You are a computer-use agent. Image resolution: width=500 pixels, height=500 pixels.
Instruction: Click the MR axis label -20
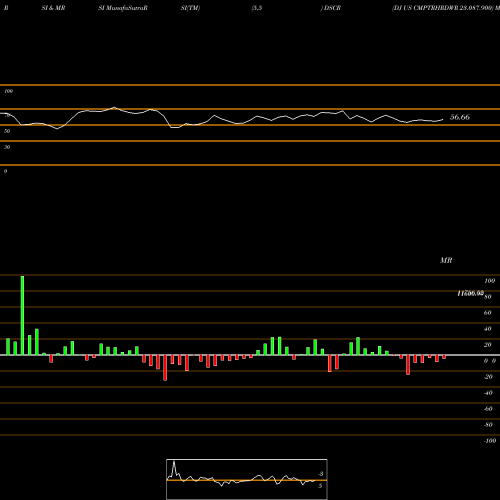[x=488, y=377]
